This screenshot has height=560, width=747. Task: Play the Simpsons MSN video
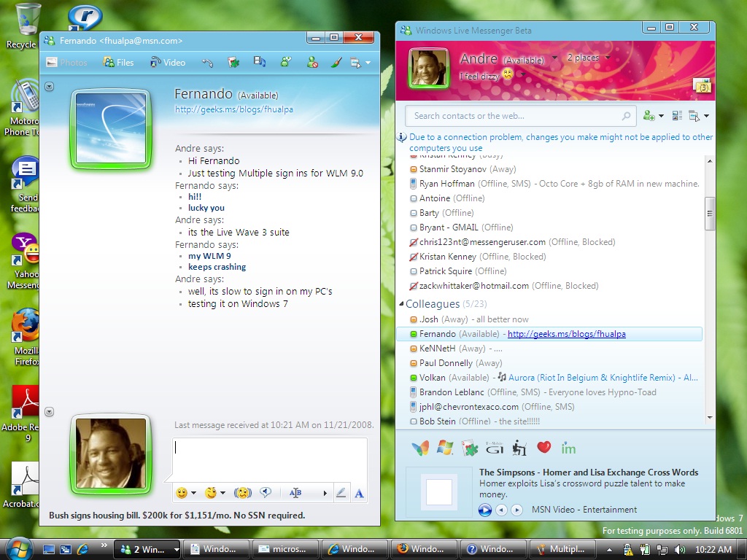tap(485, 510)
